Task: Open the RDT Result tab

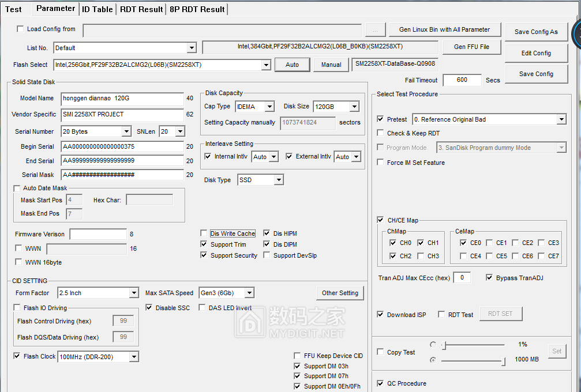Action: [x=141, y=9]
